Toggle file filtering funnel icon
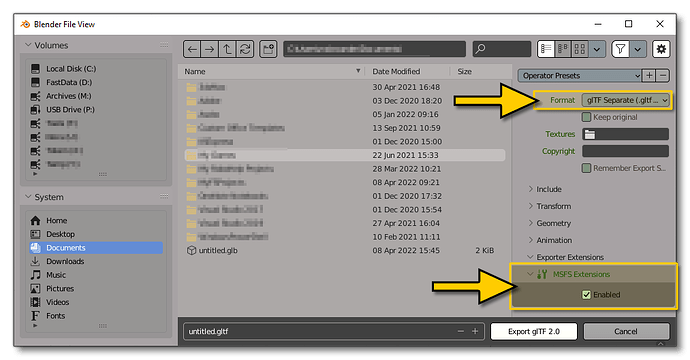Image resolution: width=690 pixels, height=360 pixels. (620, 49)
